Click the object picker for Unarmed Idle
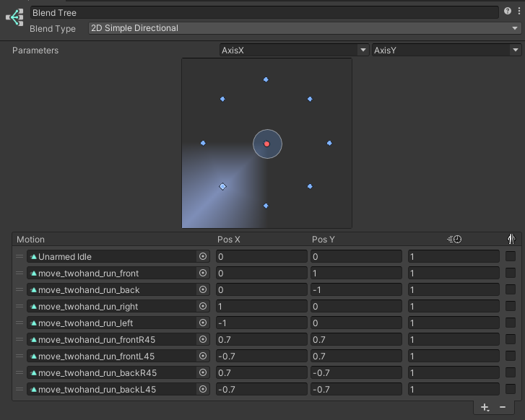Screen dimensions: 525x420 (203, 256)
